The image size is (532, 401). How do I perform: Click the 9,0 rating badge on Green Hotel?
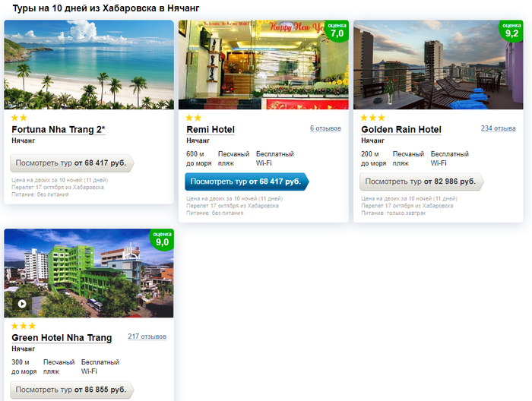(162, 239)
